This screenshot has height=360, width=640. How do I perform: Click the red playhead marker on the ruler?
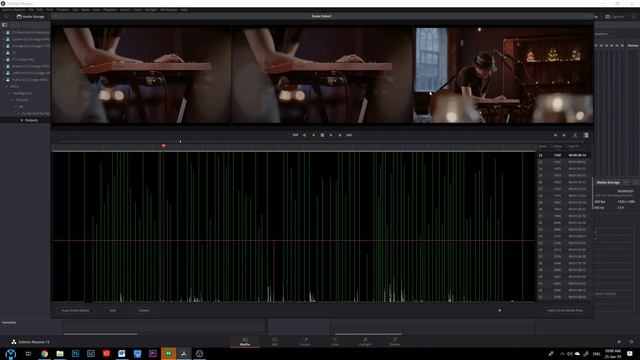click(164, 146)
